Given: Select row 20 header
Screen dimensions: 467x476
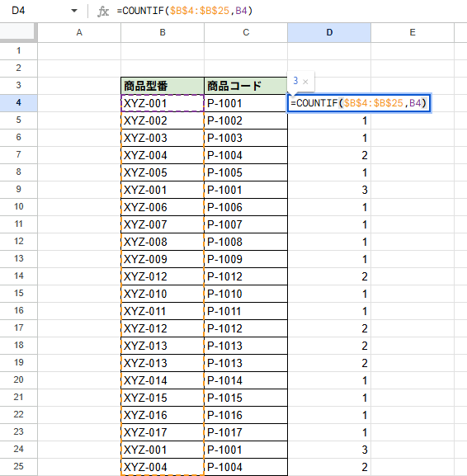Looking at the screenshot, I should [x=18, y=379].
